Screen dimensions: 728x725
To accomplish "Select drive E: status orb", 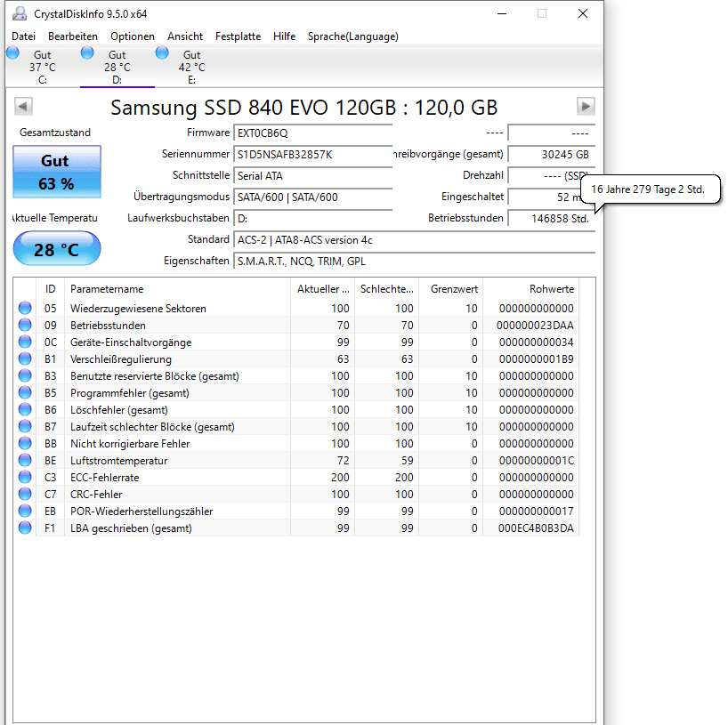I will [x=162, y=52].
